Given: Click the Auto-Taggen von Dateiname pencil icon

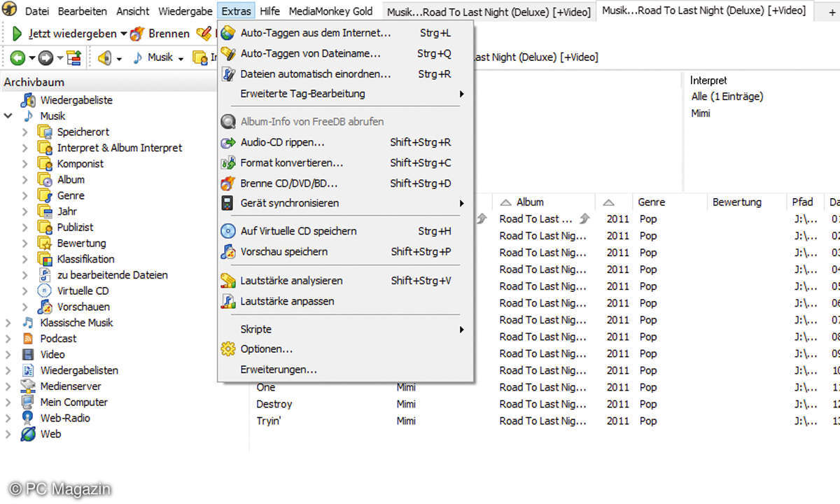Looking at the screenshot, I should click(228, 53).
